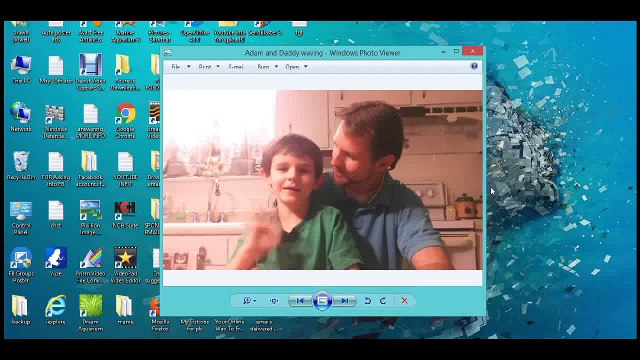Maximize the Photo Viewer window
This screenshot has width=640, height=360.
[456, 51]
